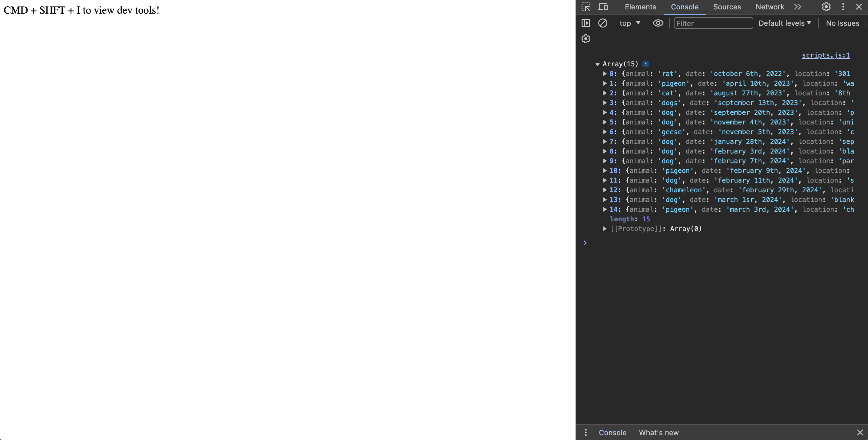This screenshot has width=868, height=440.
Task: Switch to the Elements tab
Action: (x=640, y=7)
